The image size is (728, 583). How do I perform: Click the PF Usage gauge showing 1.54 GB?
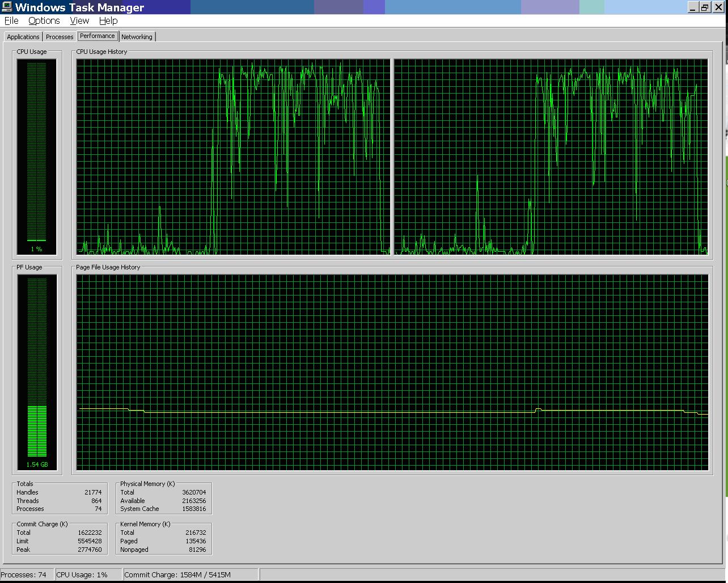[x=37, y=372]
